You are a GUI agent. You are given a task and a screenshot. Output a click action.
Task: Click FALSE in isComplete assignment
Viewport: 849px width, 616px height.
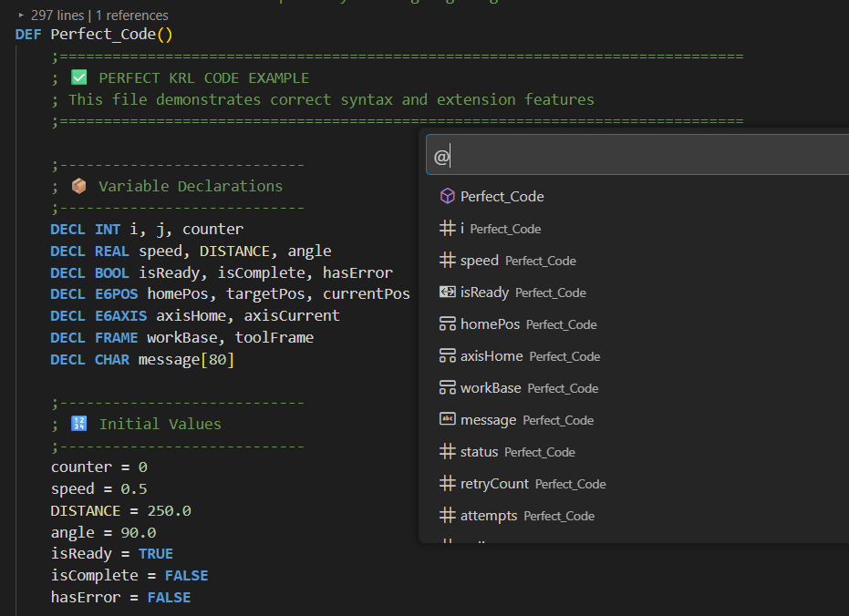coord(186,575)
